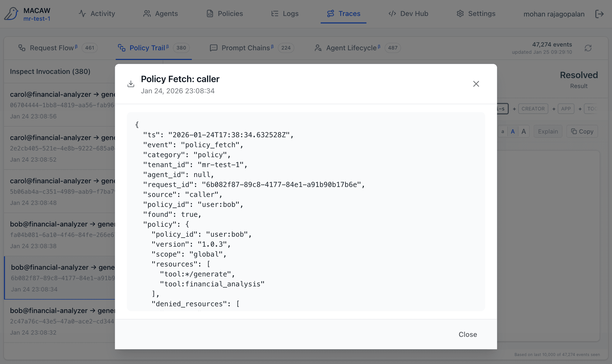Click the Settings gear icon
Image resolution: width=612 pixels, height=364 pixels.
tap(460, 13)
